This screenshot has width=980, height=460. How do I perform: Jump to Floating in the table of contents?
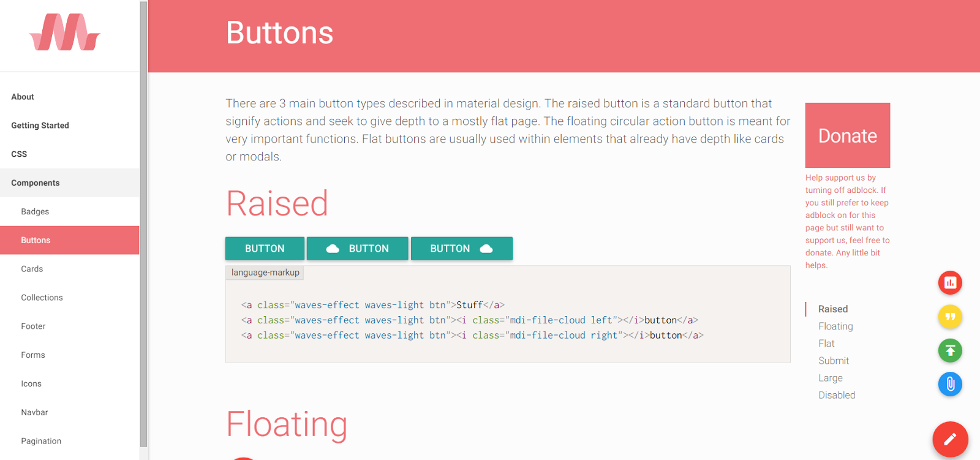click(835, 326)
